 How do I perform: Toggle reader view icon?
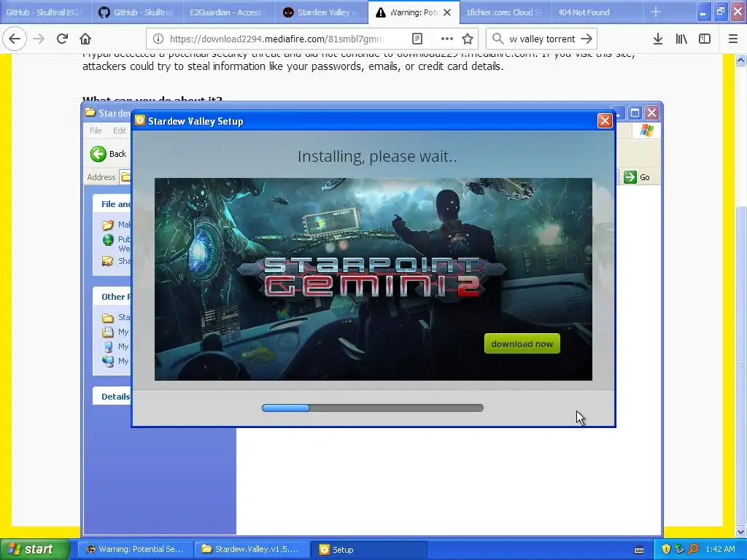(x=417, y=39)
